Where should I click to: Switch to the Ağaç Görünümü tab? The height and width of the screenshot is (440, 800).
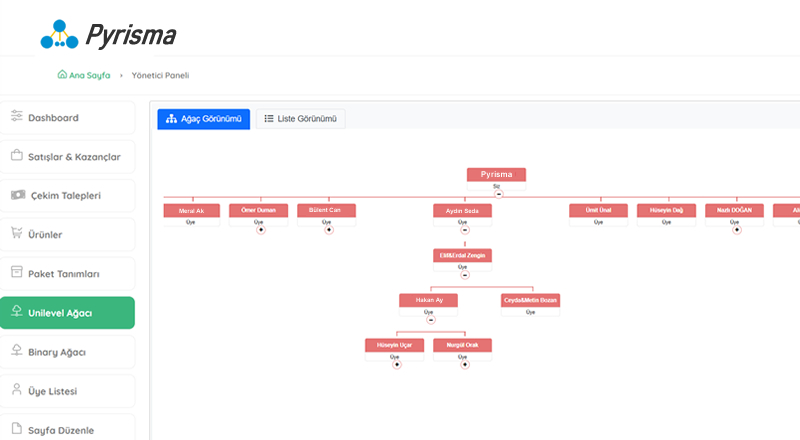pos(203,119)
